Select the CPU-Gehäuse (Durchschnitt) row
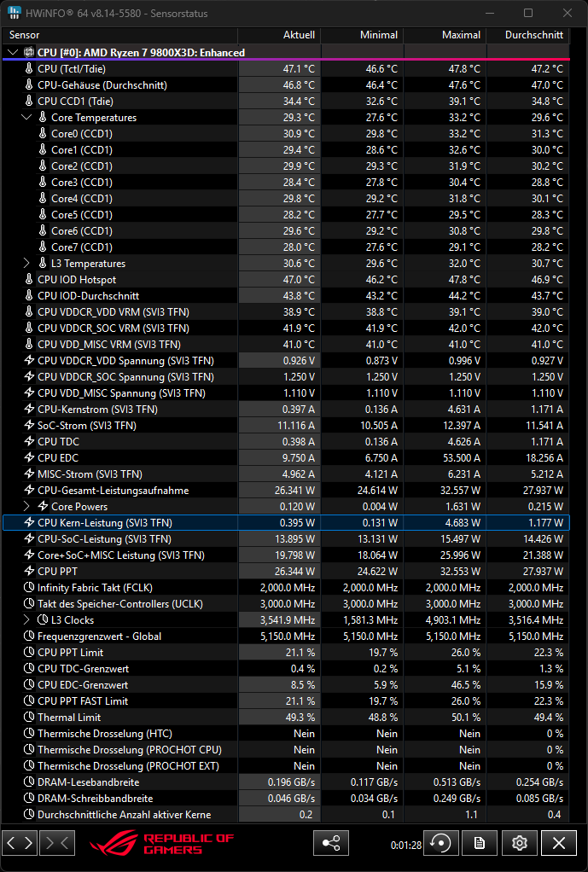This screenshot has height=872, width=588. pyautogui.click(x=287, y=84)
